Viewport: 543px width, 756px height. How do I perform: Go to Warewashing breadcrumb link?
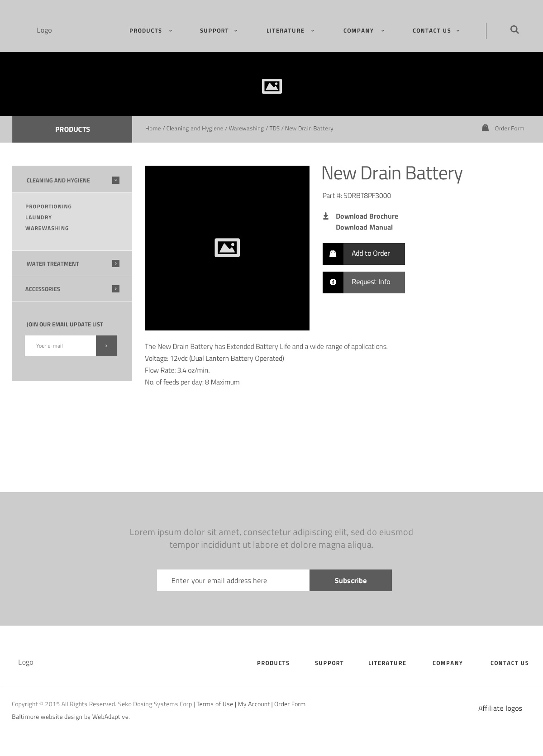pos(246,128)
